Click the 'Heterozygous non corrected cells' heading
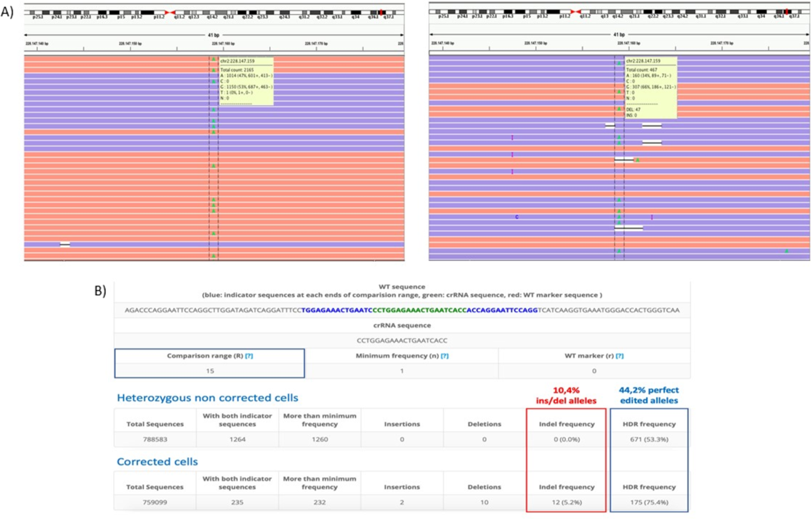The height and width of the screenshot is (519, 812). [207, 398]
